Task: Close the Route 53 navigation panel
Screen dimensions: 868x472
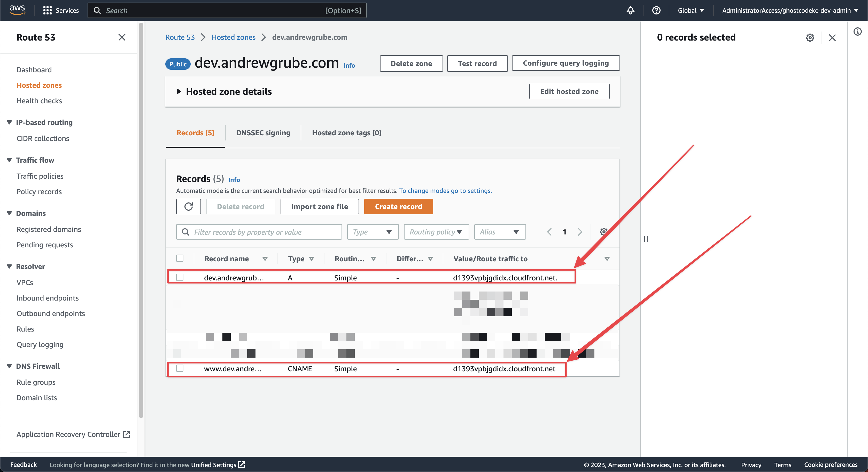Action: pos(122,37)
